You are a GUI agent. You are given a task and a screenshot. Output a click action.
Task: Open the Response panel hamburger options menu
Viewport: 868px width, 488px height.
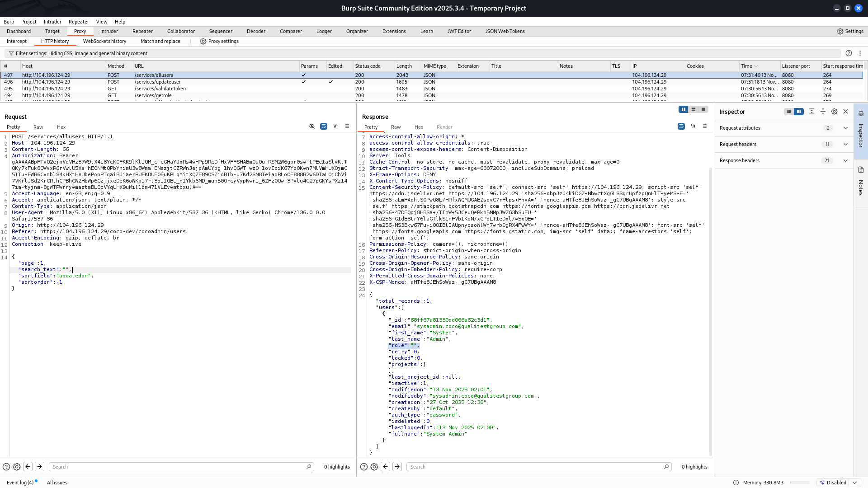(x=705, y=127)
